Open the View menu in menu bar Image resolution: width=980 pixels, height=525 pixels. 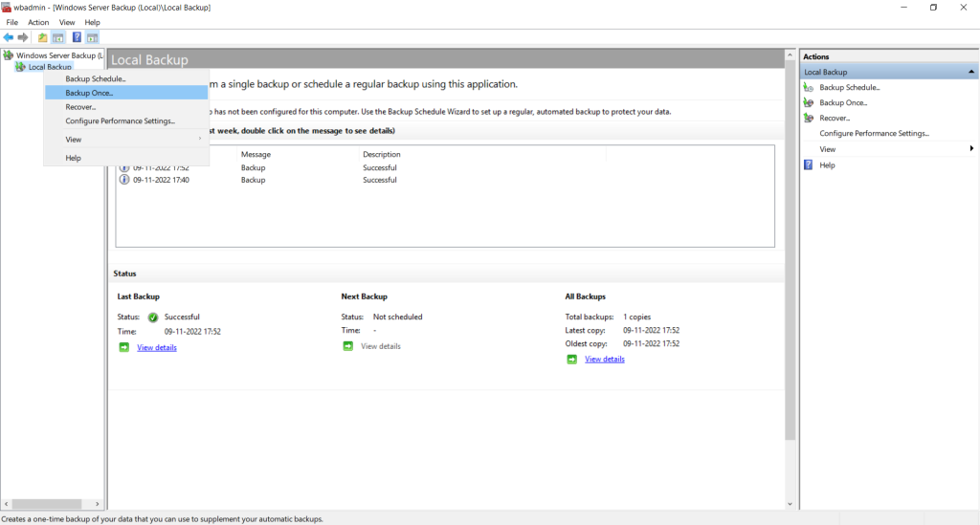click(67, 23)
